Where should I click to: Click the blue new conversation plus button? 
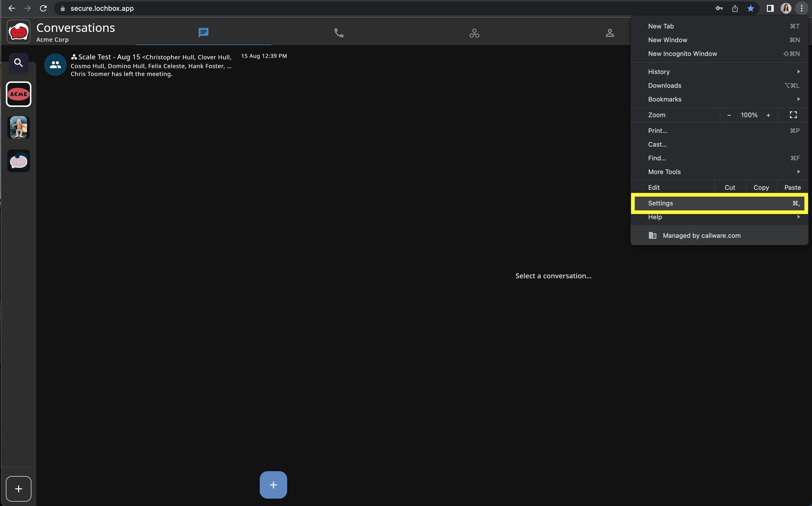point(273,485)
